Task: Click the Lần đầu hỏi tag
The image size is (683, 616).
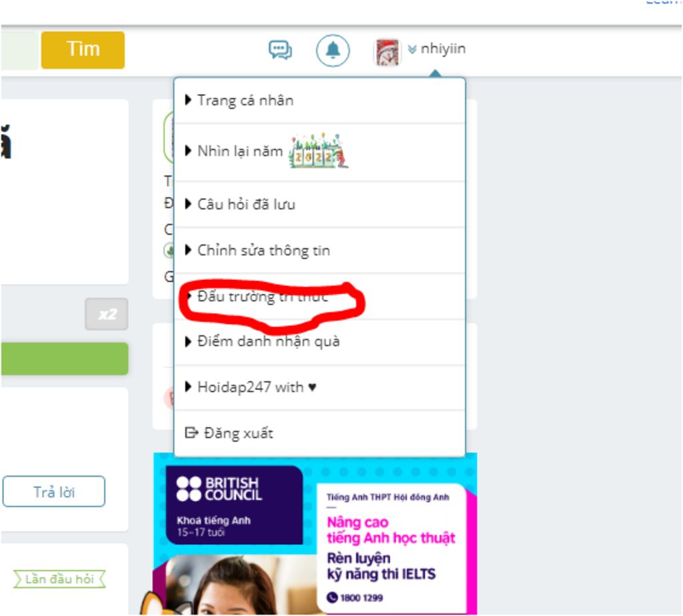Action: click(x=59, y=579)
